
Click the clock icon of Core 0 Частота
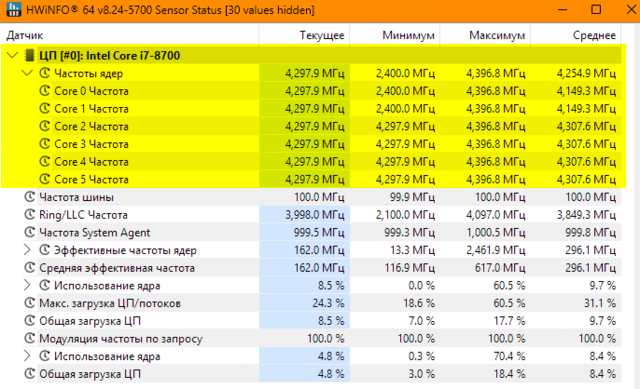(44, 91)
